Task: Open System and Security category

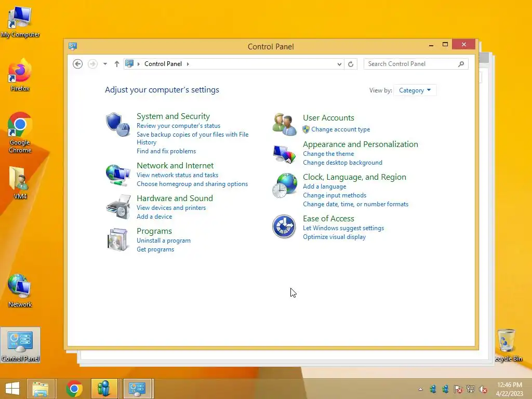Action: click(x=173, y=116)
